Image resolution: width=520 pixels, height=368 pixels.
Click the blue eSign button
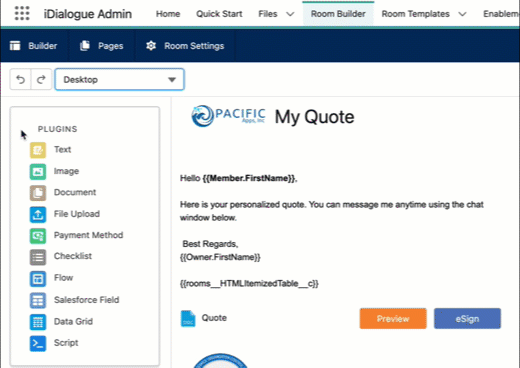pyautogui.click(x=467, y=319)
